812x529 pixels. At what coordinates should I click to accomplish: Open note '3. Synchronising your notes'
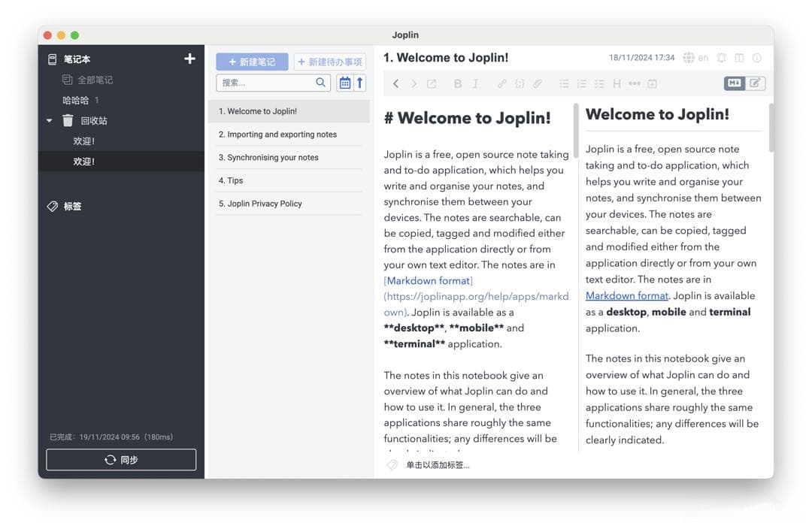pyautogui.click(x=289, y=157)
